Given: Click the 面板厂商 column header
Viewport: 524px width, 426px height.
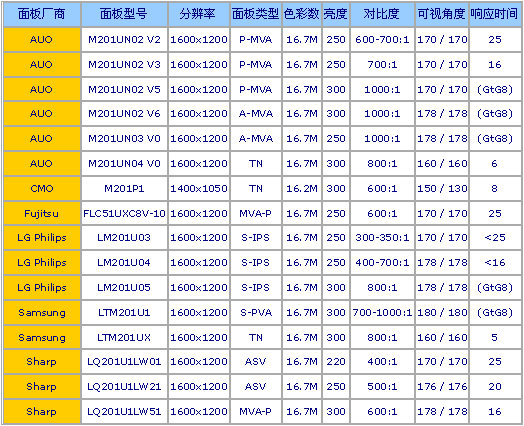Looking at the screenshot, I should pyautogui.click(x=42, y=14).
